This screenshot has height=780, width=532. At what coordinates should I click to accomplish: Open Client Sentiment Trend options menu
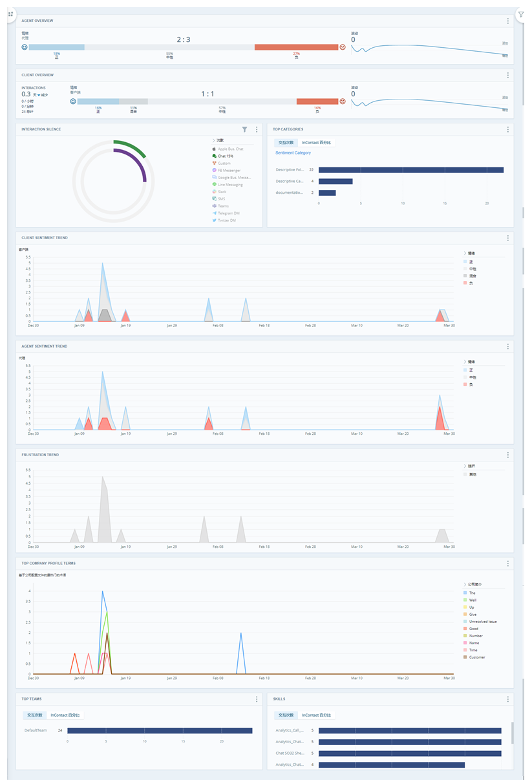[x=508, y=238]
